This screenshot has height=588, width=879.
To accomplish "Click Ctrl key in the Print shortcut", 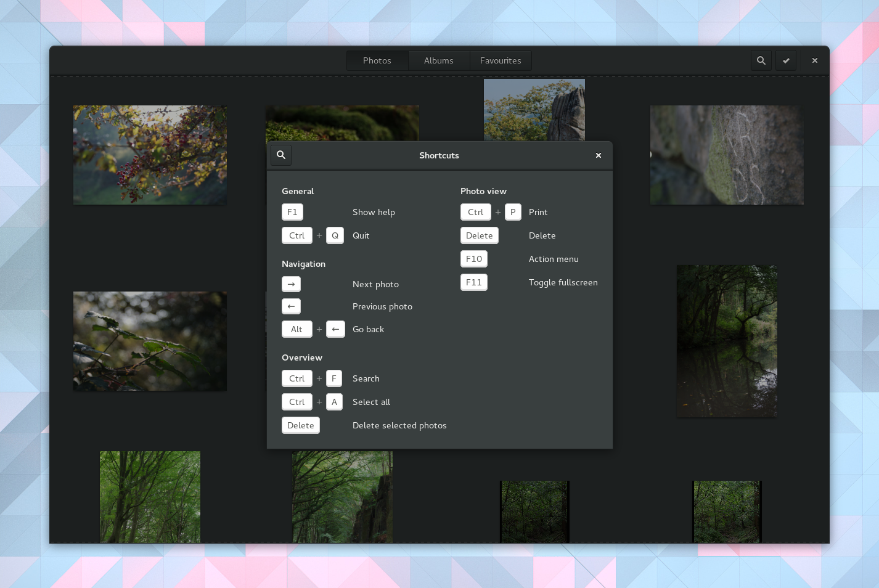I will point(476,212).
